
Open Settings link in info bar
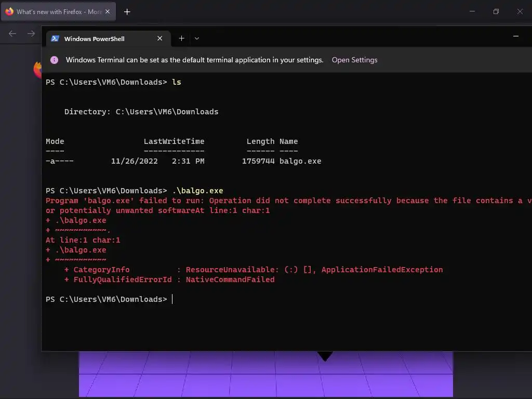point(354,60)
